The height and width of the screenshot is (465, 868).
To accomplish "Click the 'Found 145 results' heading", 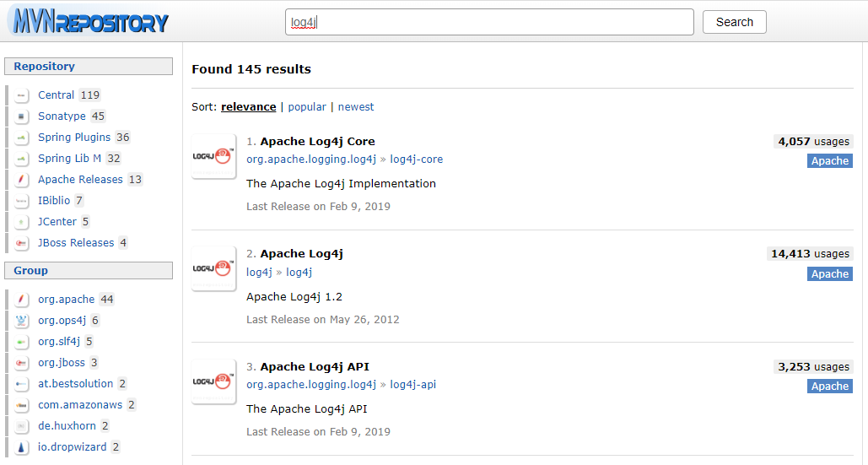I will [251, 69].
